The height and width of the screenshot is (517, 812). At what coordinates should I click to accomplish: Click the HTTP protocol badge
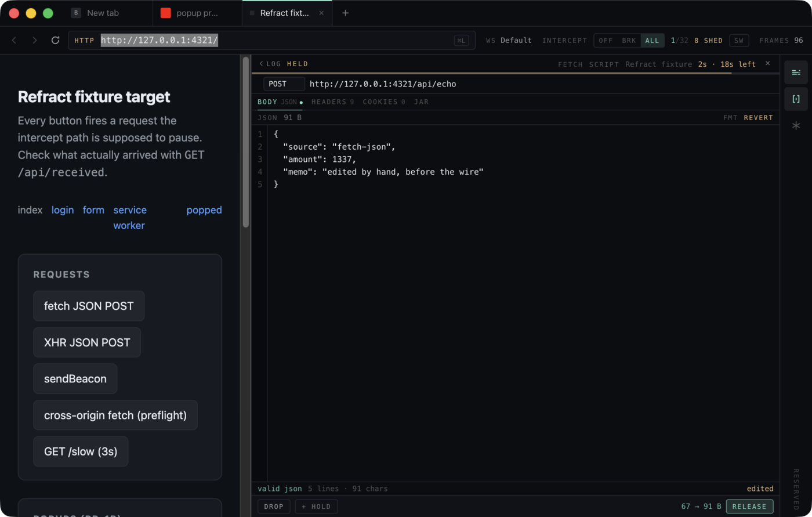(x=84, y=41)
